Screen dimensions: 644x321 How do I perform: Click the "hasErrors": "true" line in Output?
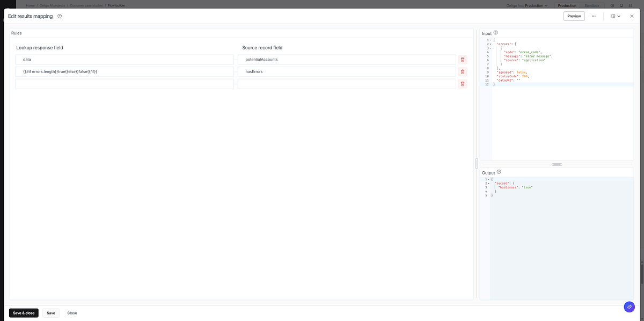pyautogui.click(x=516, y=187)
